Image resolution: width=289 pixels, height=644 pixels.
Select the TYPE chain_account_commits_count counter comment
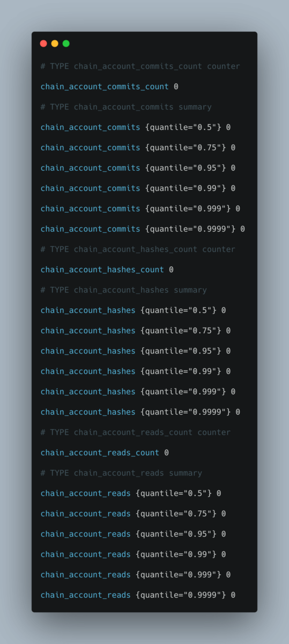140,67
